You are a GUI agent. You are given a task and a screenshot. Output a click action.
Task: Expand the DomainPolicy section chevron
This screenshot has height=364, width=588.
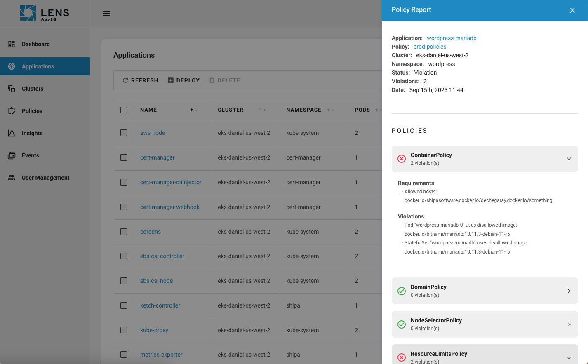[569, 291]
